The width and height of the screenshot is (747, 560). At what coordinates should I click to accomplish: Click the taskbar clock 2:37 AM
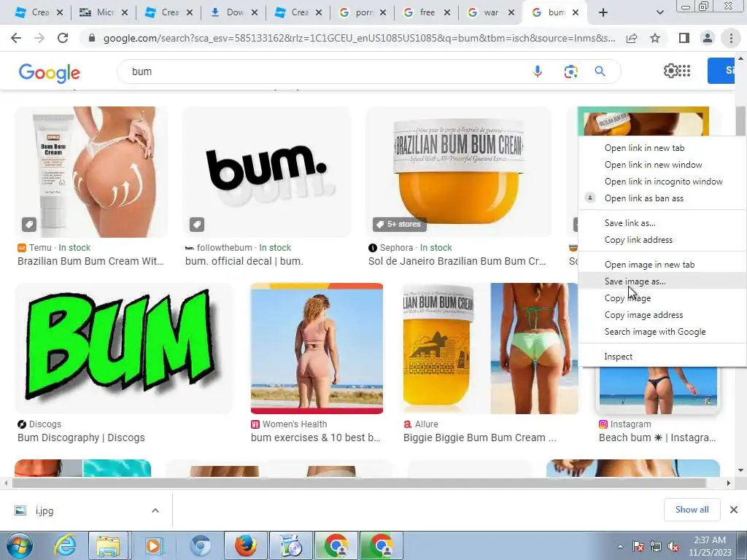point(709,540)
